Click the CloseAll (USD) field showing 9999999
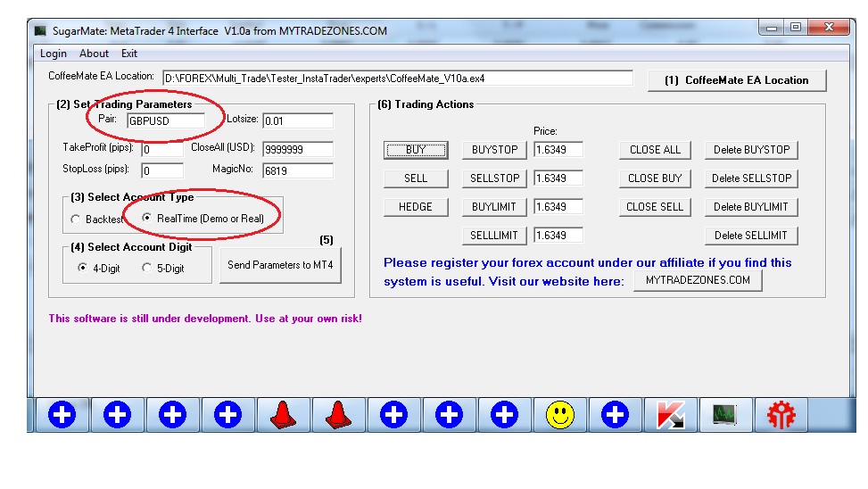Image resolution: width=868 pixels, height=489 pixels. point(298,150)
